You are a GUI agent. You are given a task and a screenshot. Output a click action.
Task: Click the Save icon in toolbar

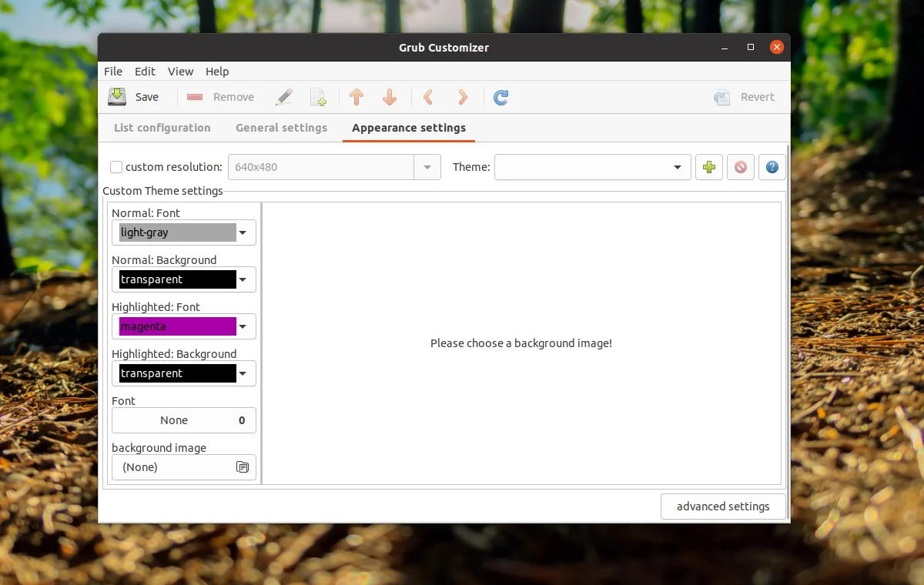116,97
